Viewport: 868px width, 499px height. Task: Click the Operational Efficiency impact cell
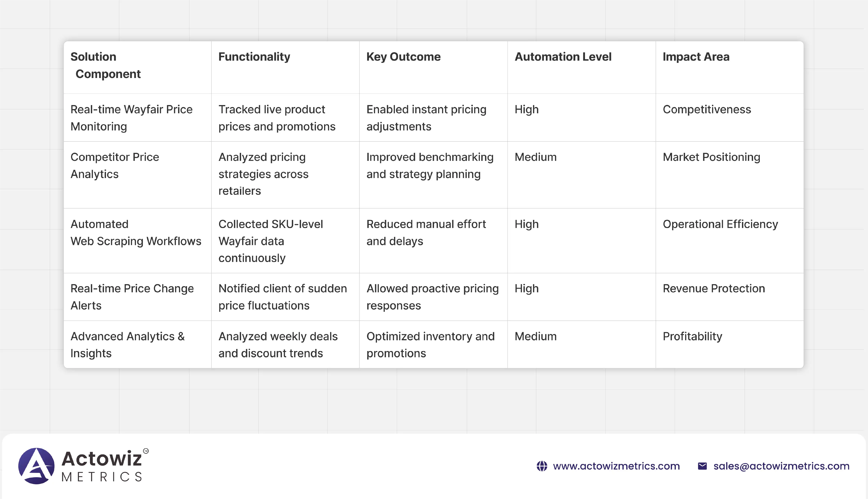pyautogui.click(x=720, y=224)
